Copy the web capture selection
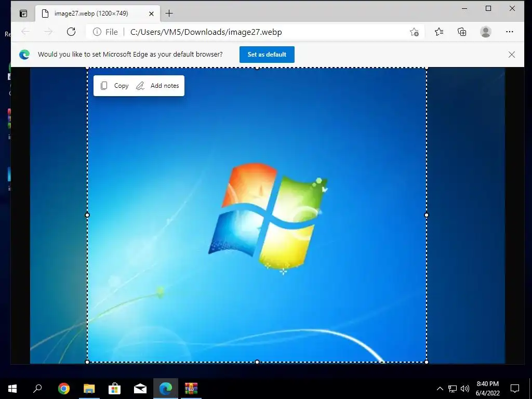The width and height of the screenshot is (532, 399). pyautogui.click(x=115, y=86)
